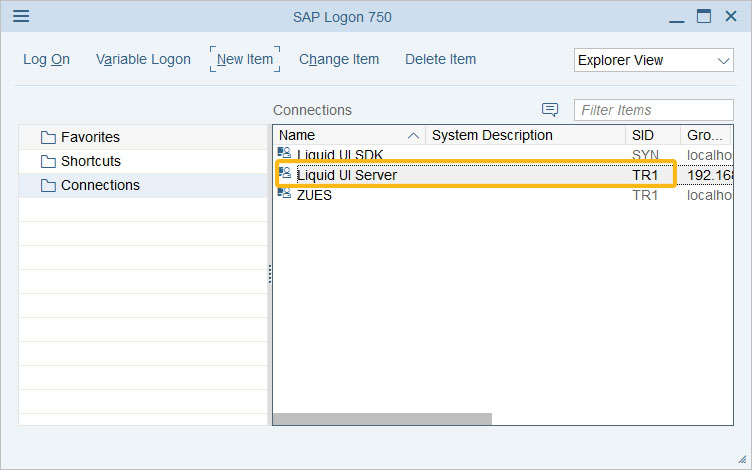Click the Gro... column header
752x470 pixels.
click(706, 135)
